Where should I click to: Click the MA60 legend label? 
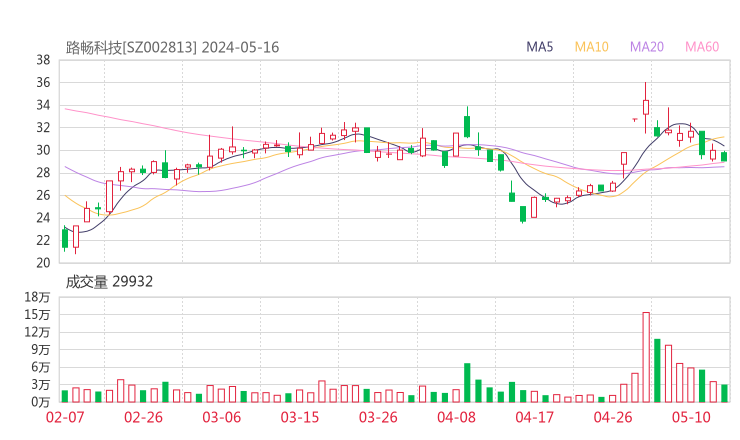click(702, 47)
